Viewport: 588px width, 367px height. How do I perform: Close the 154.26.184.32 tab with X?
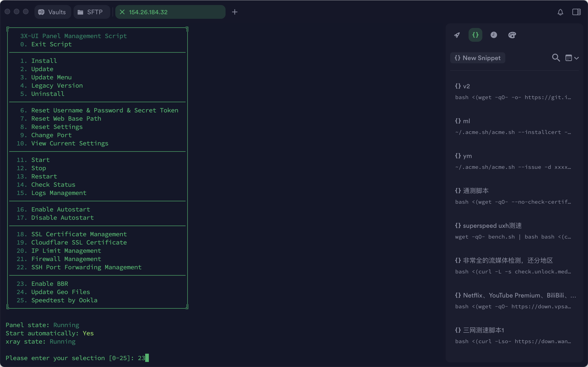pos(122,12)
